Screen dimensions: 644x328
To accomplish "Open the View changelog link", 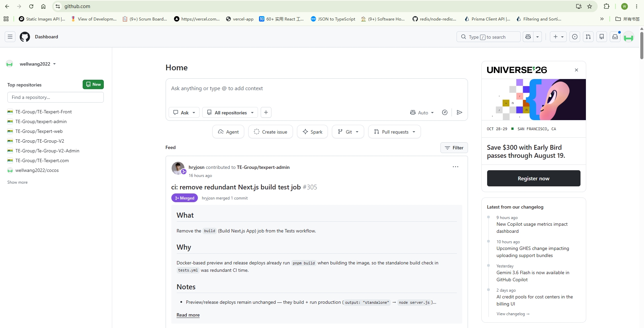I will pyautogui.click(x=513, y=314).
